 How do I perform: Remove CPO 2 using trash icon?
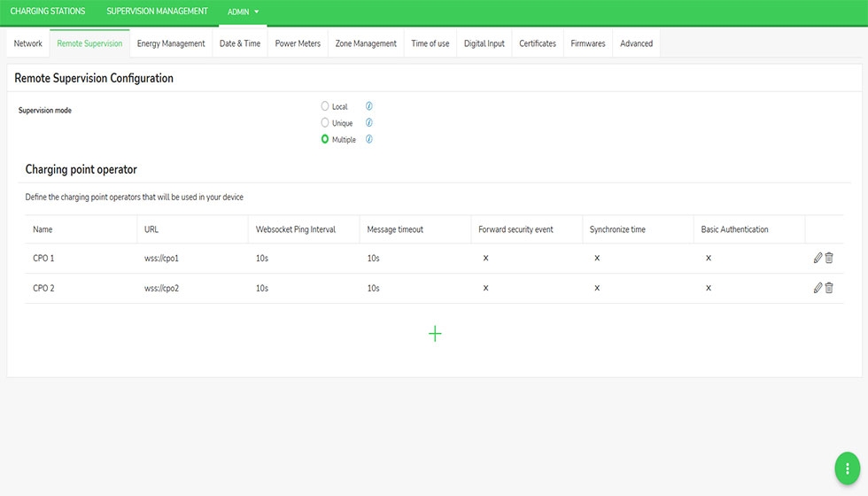point(829,288)
